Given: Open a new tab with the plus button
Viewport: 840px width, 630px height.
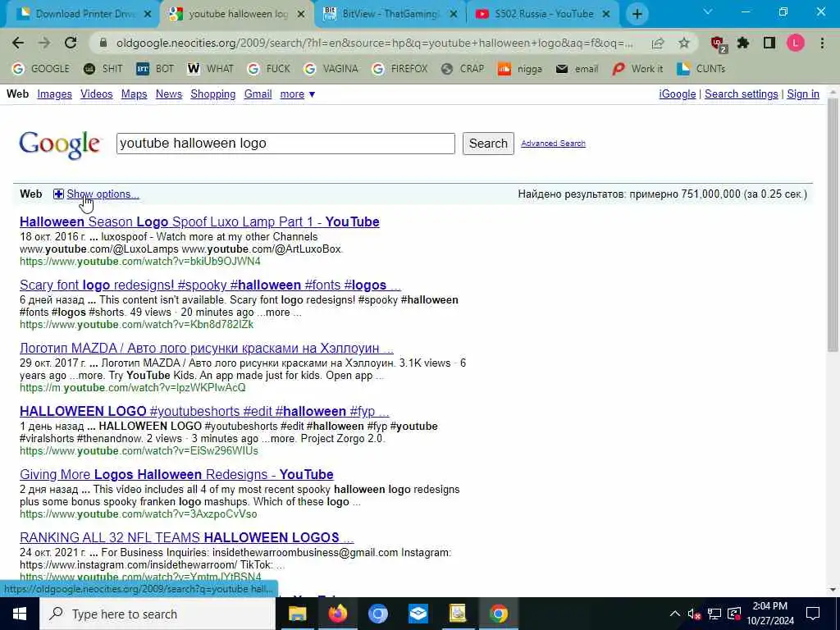Looking at the screenshot, I should point(637,14).
